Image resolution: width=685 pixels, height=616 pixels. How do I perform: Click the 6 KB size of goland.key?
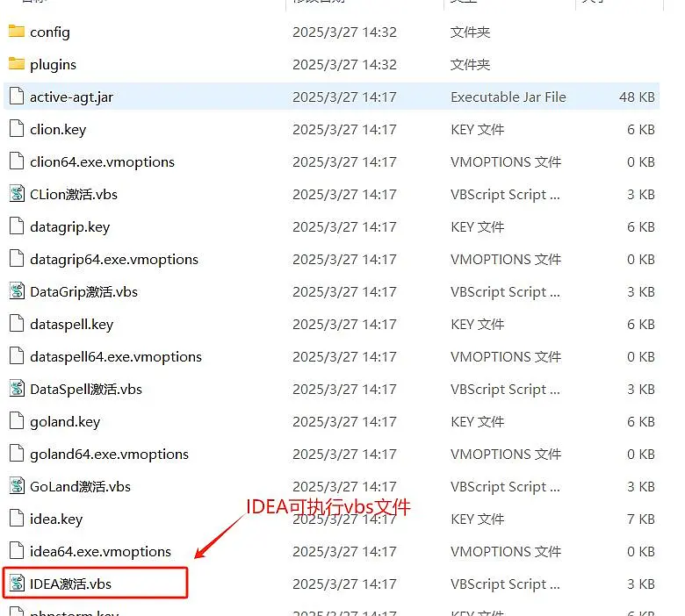641,422
